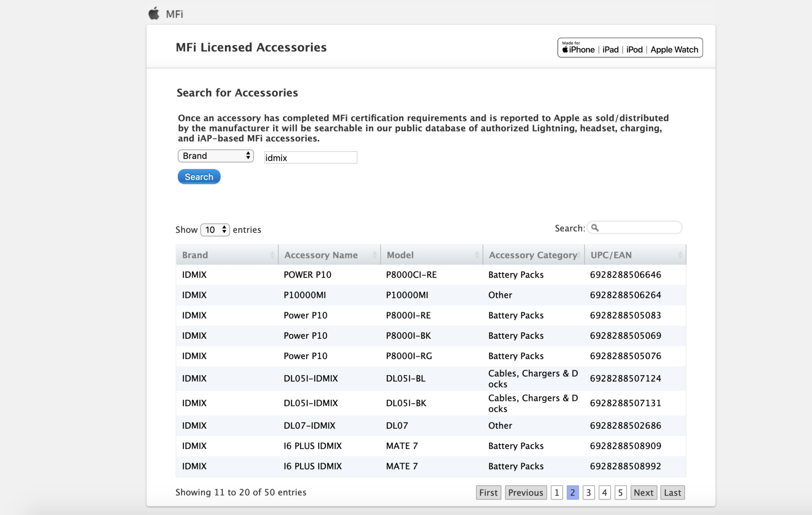The height and width of the screenshot is (515, 812).
Task: Click the MFi Licensed Accessories heading
Action: [251, 47]
